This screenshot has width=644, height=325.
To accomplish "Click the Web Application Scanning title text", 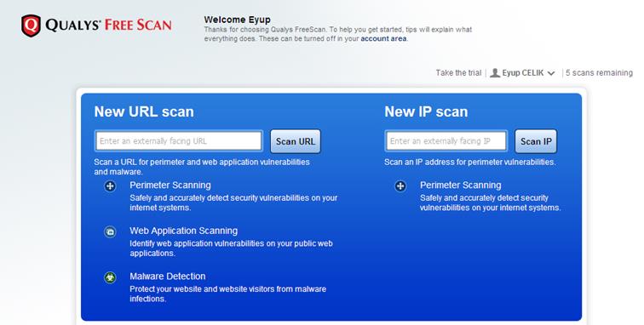I will coord(184,231).
